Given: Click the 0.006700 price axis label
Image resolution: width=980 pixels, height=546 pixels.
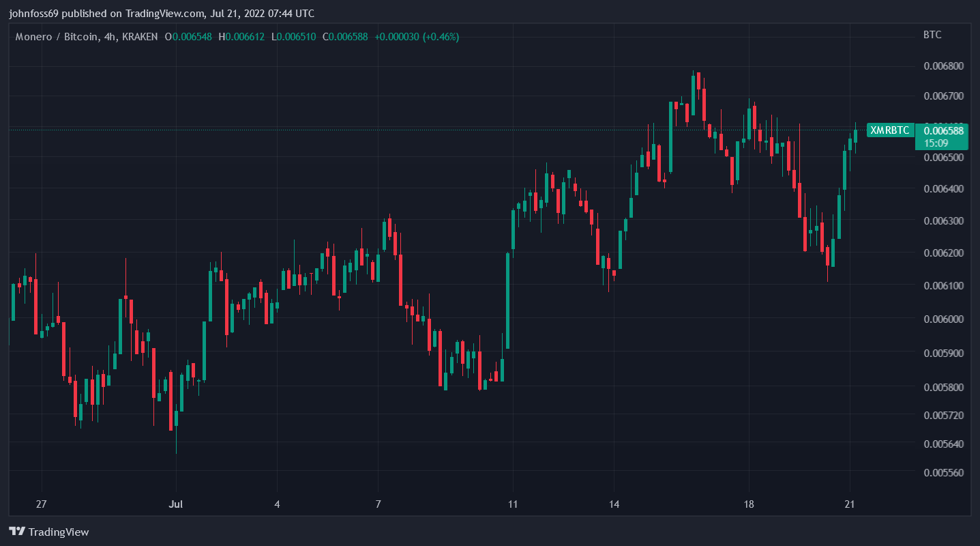Looking at the screenshot, I should 944,96.
